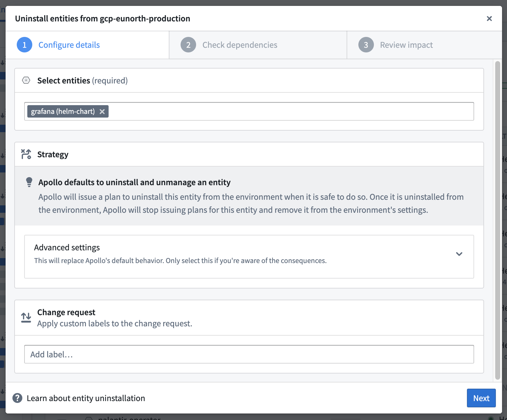
Task: Click the Select entities hexagon icon
Action: coord(26,81)
